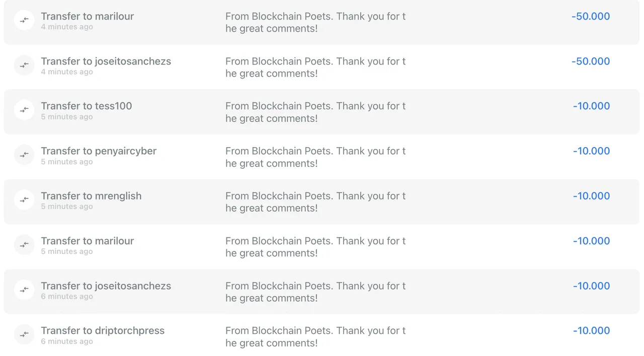The width and height of the screenshot is (644, 356).
Task: Click '5 minutes ago' timestamp under tess100
Action: [x=67, y=117]
